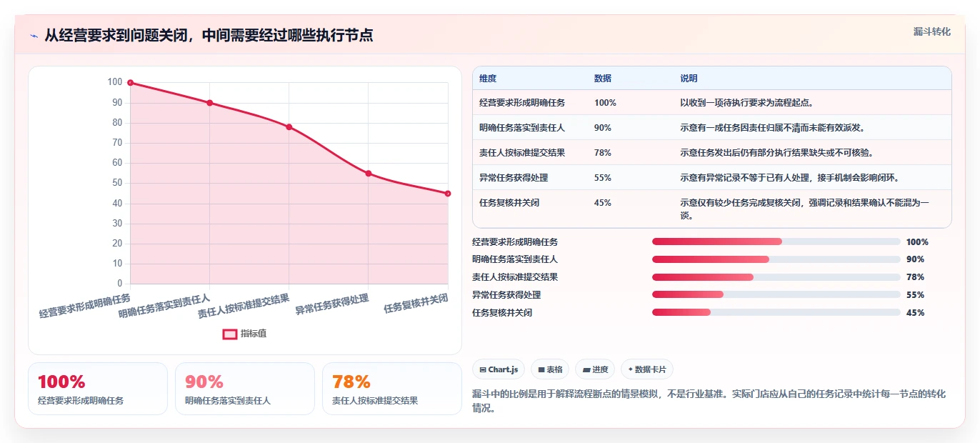
Task: Click the page title about 执行节点
Action: [209, 35]
